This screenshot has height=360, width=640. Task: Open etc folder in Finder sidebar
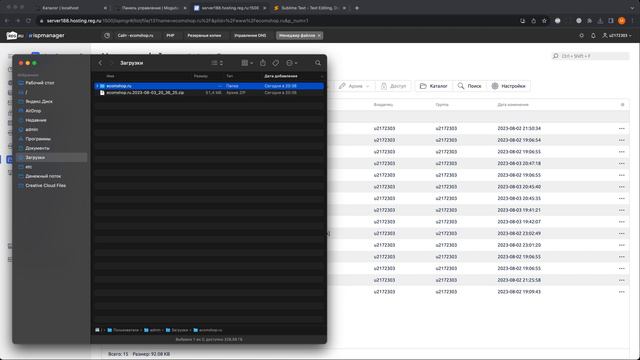[29, 167]
